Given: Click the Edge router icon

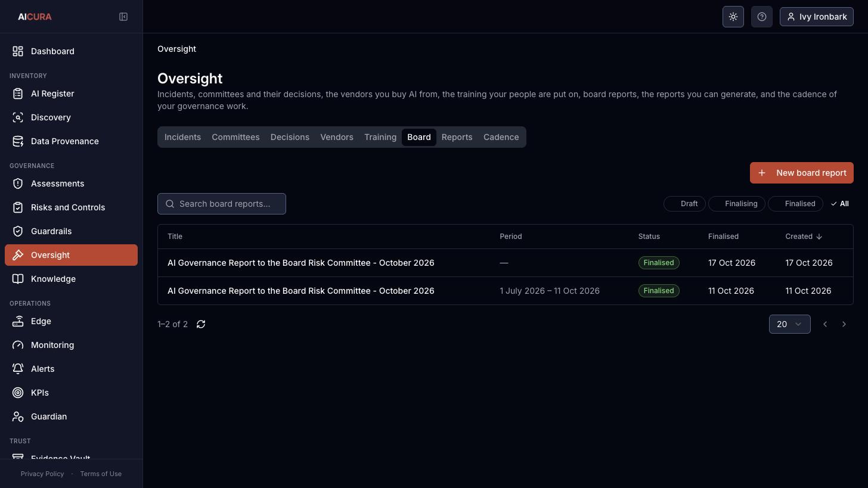Looking at the screenshot, I should (x=18, y=321).
